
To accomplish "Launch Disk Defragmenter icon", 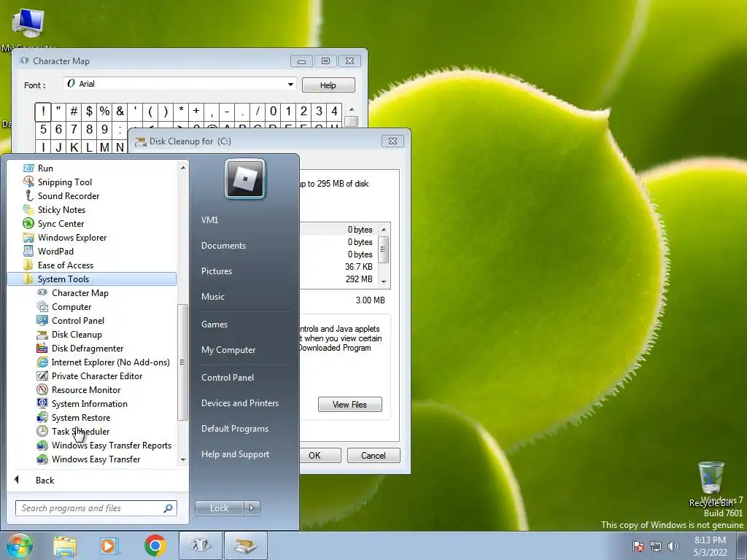I will (42, 348).
